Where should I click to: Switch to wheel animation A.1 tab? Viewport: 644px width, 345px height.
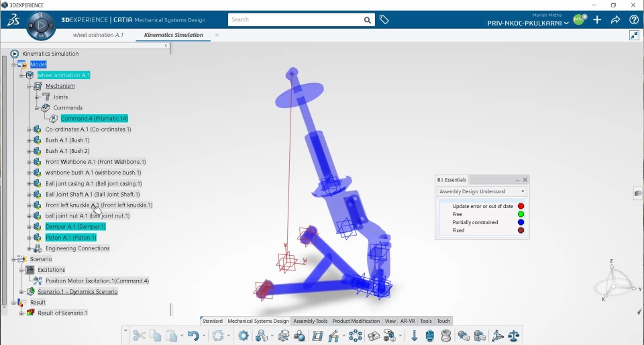coord(98,35)
